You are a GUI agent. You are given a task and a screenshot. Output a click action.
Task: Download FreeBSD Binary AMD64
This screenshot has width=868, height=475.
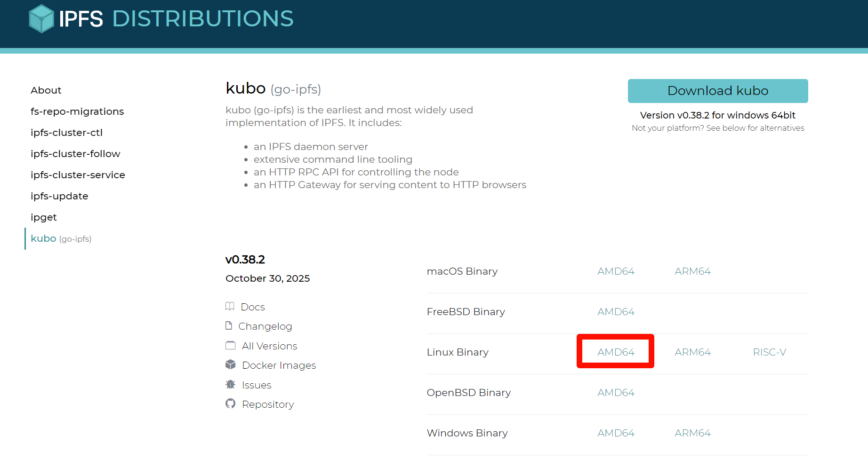(616, 312)
